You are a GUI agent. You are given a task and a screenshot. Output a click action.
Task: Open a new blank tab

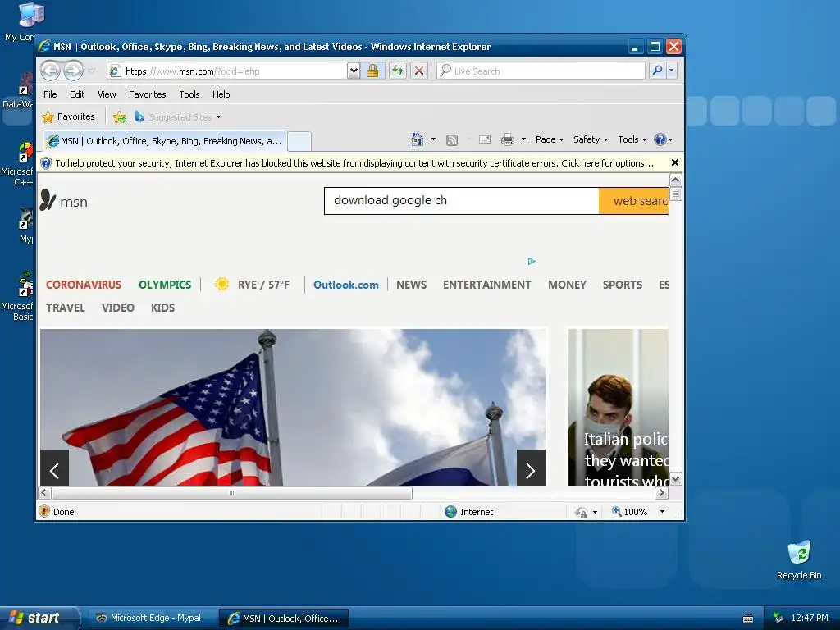pos(299,141)
